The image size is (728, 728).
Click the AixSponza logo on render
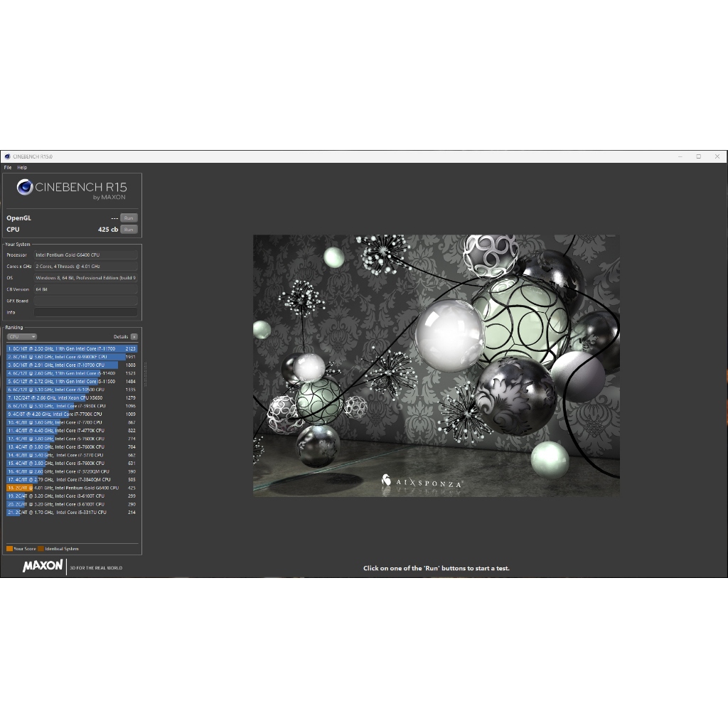tap(422, 482)
